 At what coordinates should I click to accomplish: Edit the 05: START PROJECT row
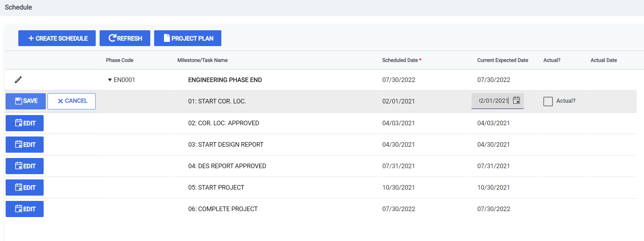click(25, 188)
